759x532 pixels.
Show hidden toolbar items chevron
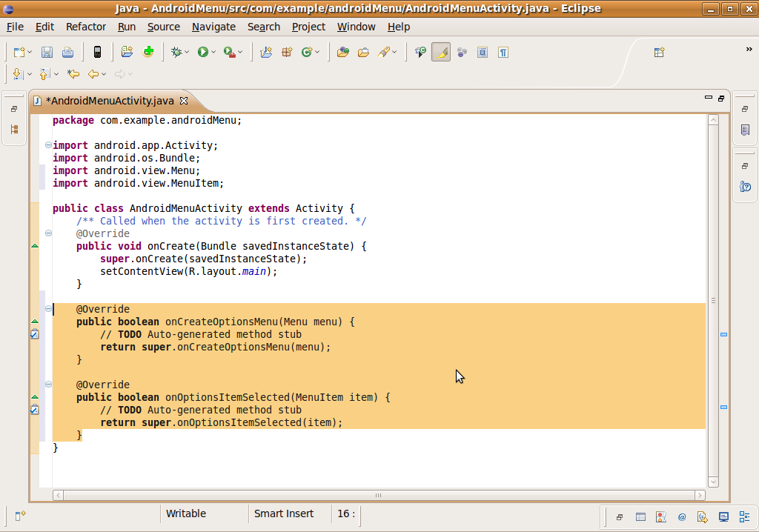[749, 49]
